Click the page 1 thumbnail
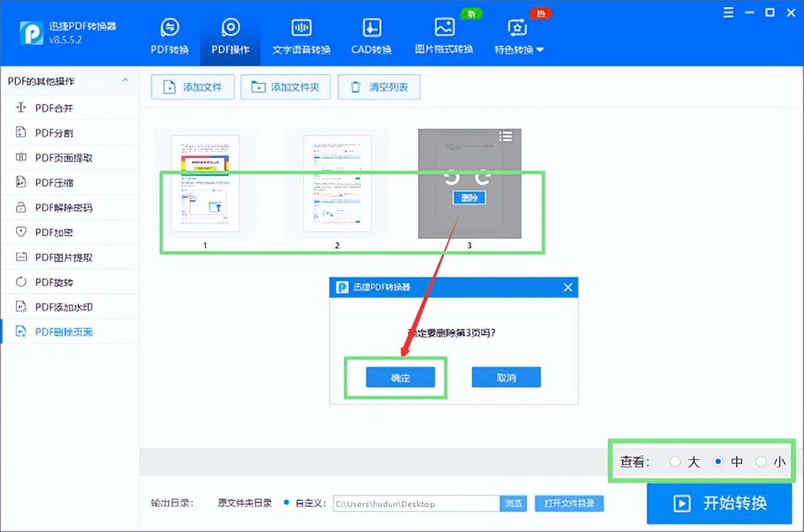Image resolution: width=804 pixels, height=532 pixels. (205, 183)
